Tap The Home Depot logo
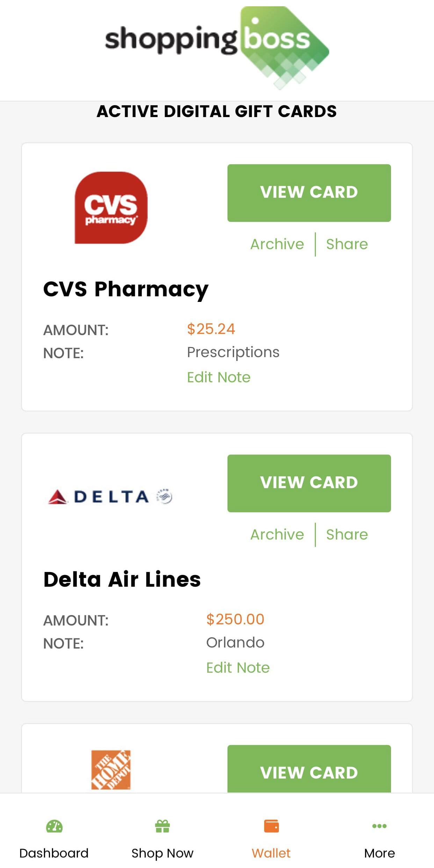The height and width of the screenshot is (868, 434). pos(111,769)
